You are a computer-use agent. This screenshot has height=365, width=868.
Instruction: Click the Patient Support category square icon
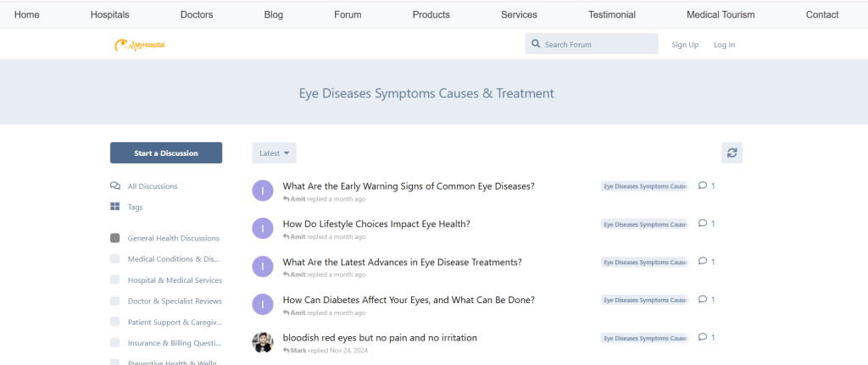click(x=115, y=322)
